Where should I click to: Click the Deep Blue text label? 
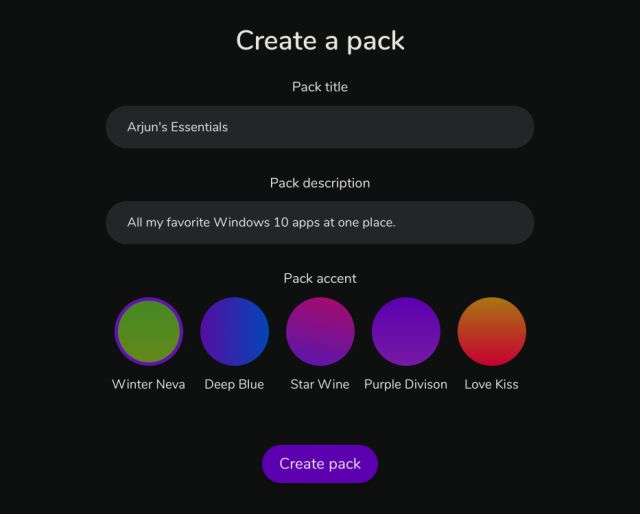coord(234,384)
